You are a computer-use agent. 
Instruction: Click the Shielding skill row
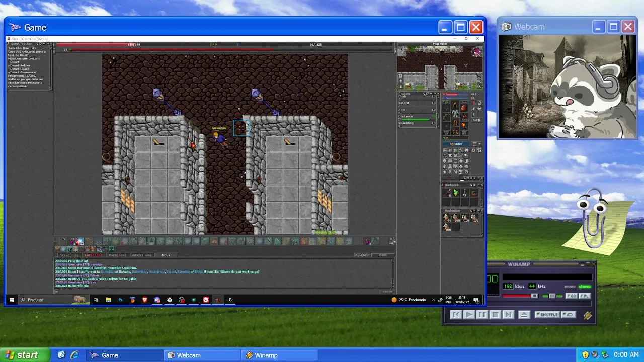pyautogui.click(x=417, y=123)
